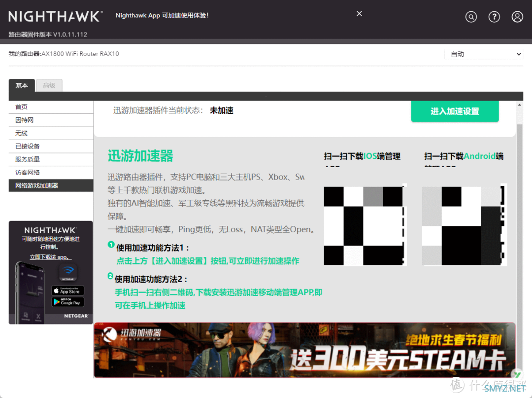Click the 进入加速设置 button
This screenshot has height=398, width=532.
(455, 111)
